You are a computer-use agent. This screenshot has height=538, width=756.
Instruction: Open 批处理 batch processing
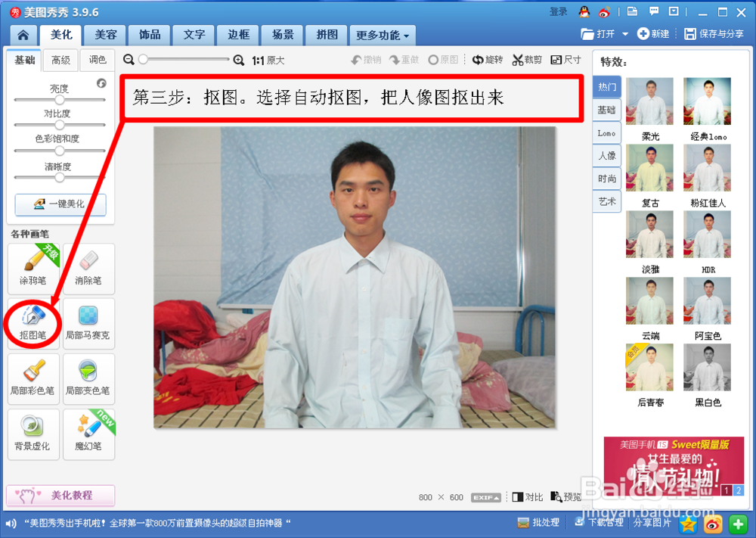pyautogui.click(x=538, y=522)
